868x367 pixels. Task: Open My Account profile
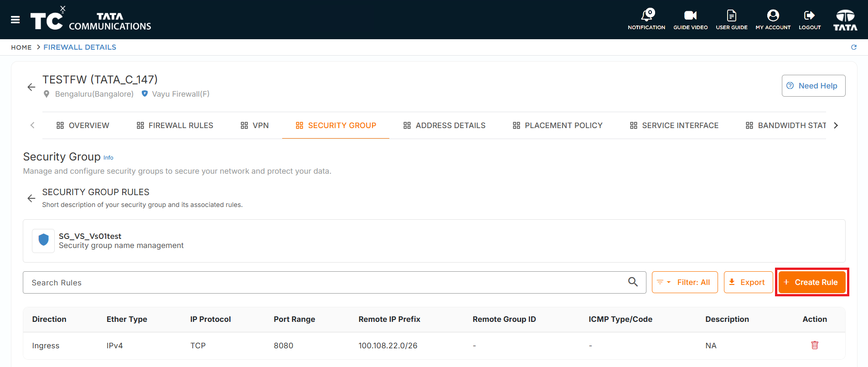tap(773, 20)
